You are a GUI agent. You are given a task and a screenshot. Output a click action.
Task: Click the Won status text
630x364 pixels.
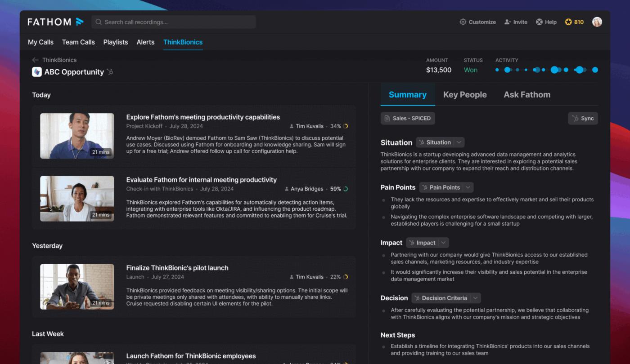pos(471,70)
